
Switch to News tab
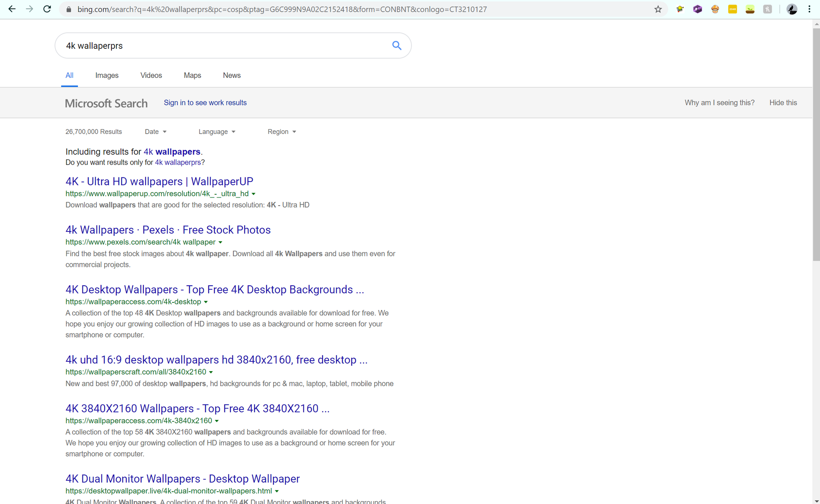point(232,75)
